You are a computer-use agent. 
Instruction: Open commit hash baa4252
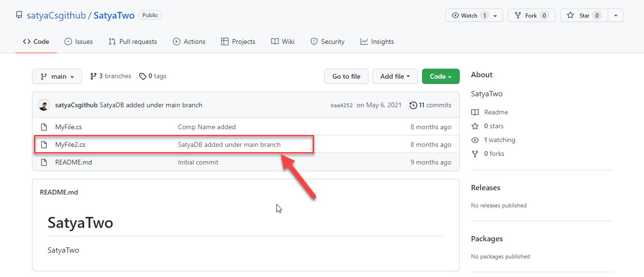[341, 105]
